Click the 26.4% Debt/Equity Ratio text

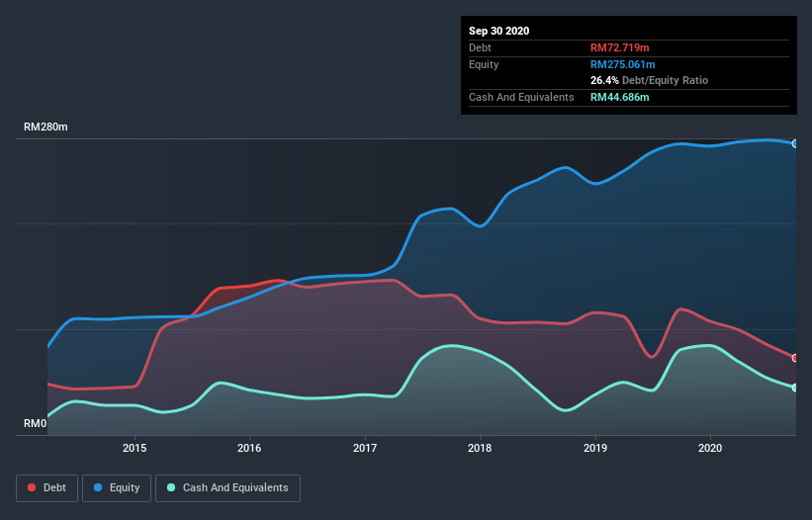(x=650, y=80)
